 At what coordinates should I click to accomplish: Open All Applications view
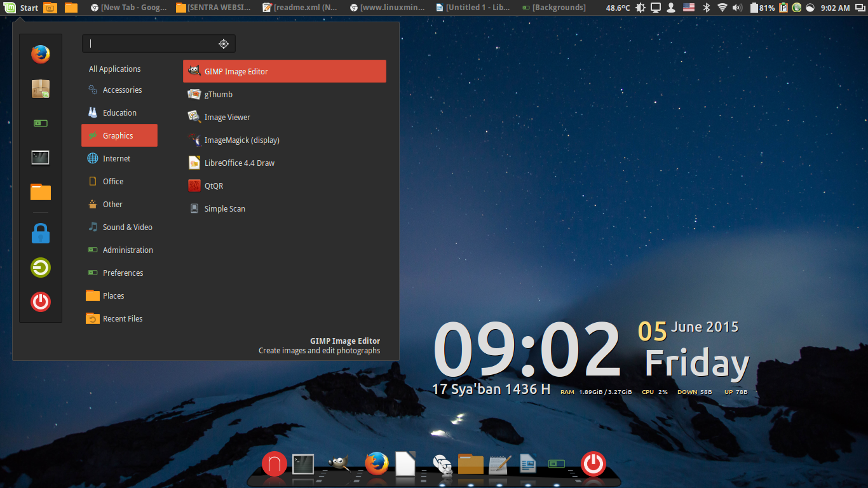[114, 69]
